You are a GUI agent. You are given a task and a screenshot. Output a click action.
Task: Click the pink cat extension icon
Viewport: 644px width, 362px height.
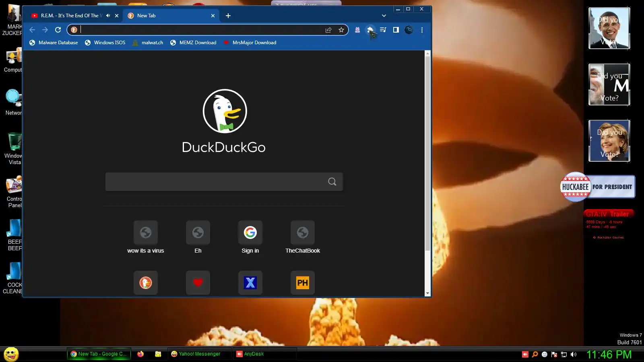pyautogui.click(x=357, y=30)
